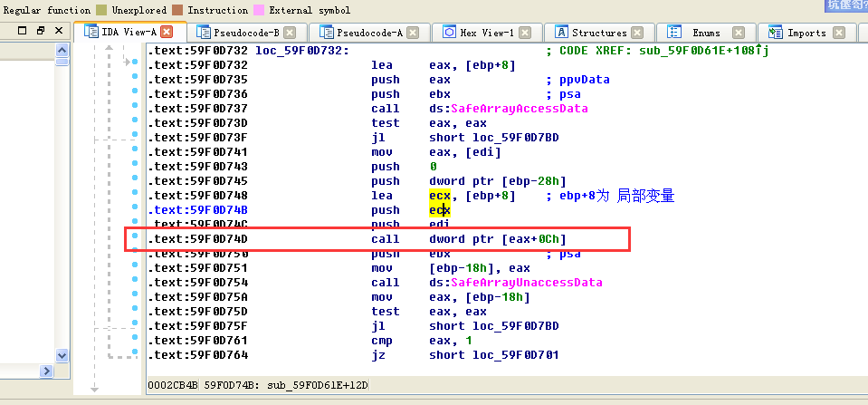Screen dimensions: 868x405
Task: Switch to the Pseudocode-B tab
Action: [x=246, y=33]
